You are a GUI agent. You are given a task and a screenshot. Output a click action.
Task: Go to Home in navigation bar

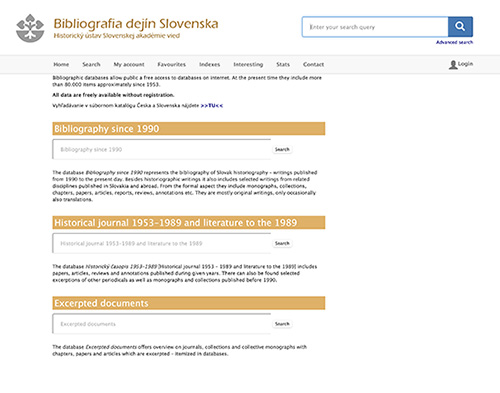[x=61, y=64]
